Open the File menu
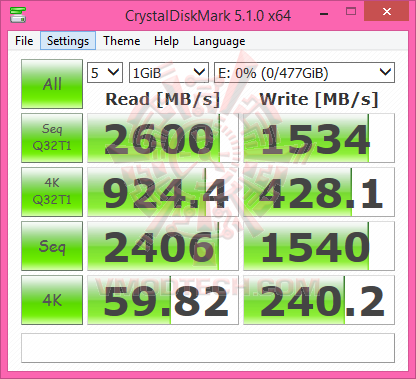 pyautogui.click(x=24, y=41)
